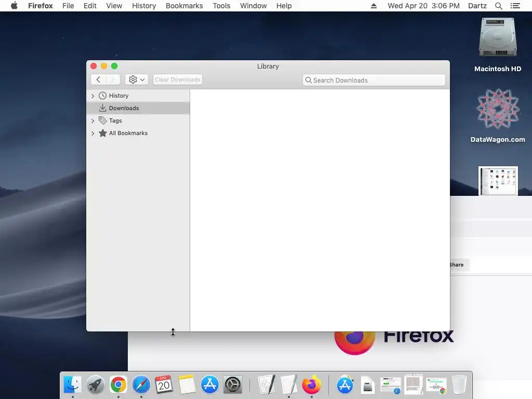Select the screenshot thumbnail on desktop

click(498, 181)
